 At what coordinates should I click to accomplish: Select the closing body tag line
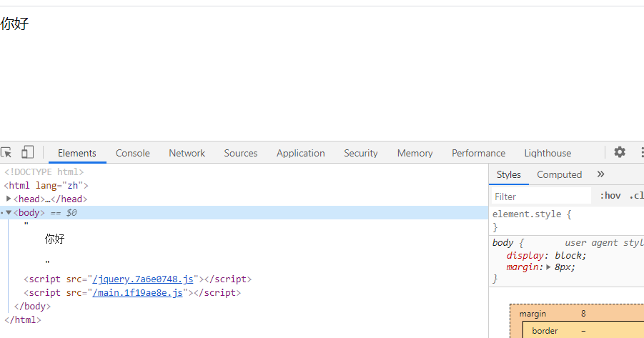[x=32, y=307]
